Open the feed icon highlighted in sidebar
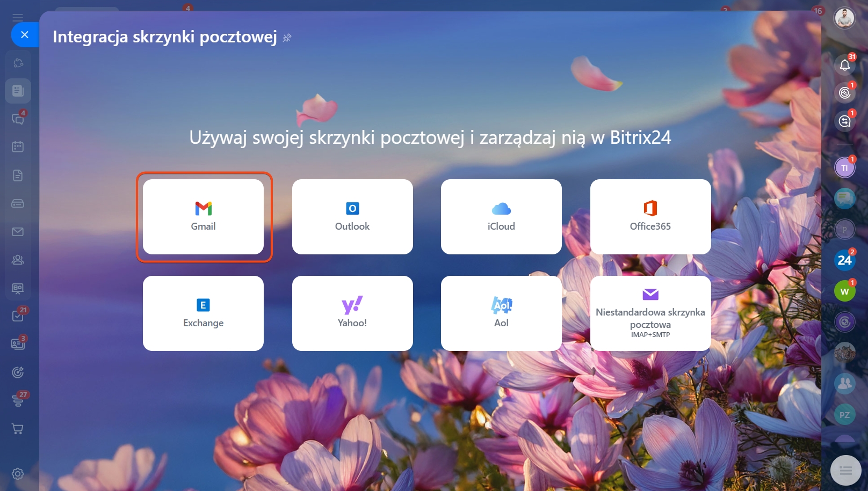The height and width of the screenshot is (491, 868). pos(18,91)
